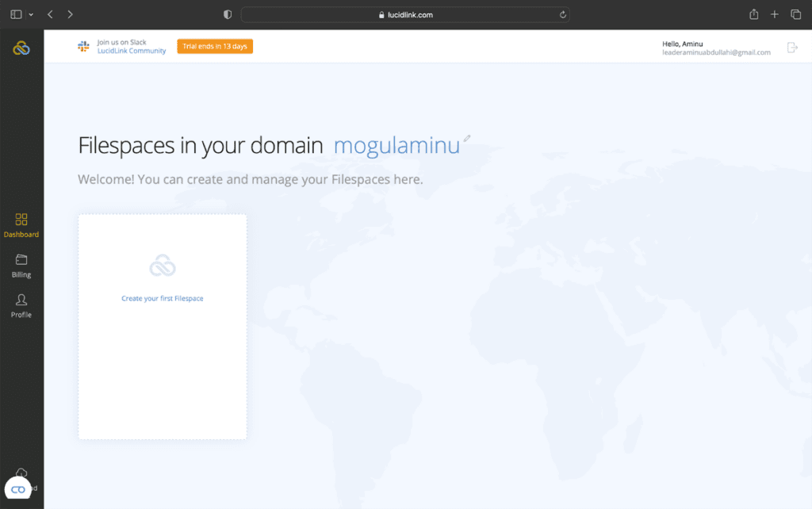Toggle the browser sidebar icon
812x509 pixels.
(x=16, y=14)
